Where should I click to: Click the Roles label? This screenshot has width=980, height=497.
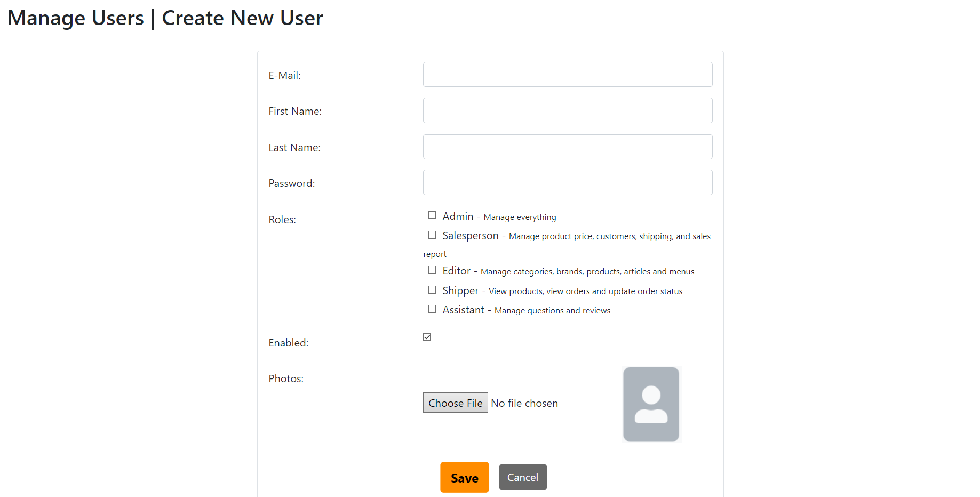tap(282, 219)
